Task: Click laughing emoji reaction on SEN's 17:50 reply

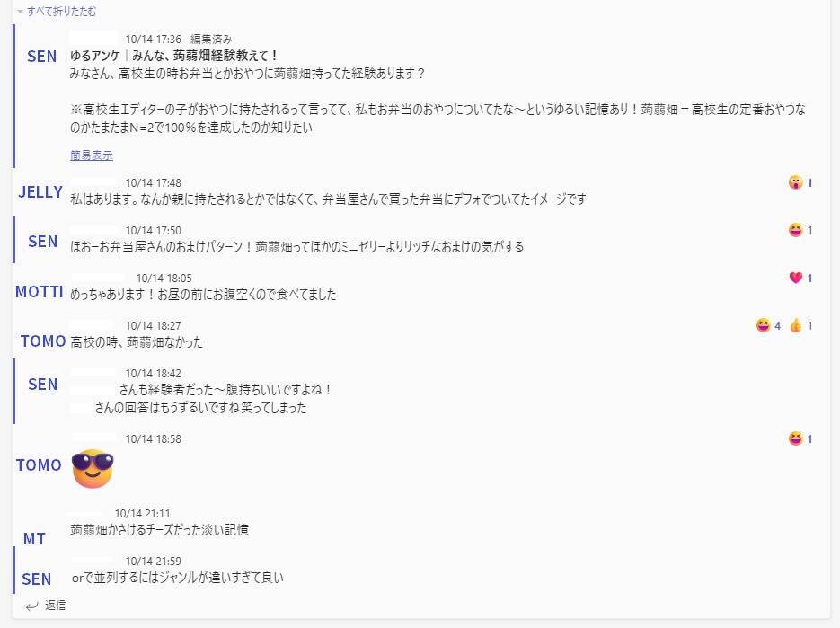Action: [796, 230]
